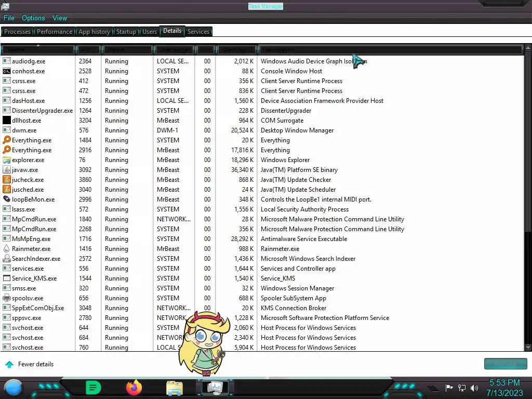The image size is (532, 399).
Task: Sort by the Description column header
Action: point(390,50)
